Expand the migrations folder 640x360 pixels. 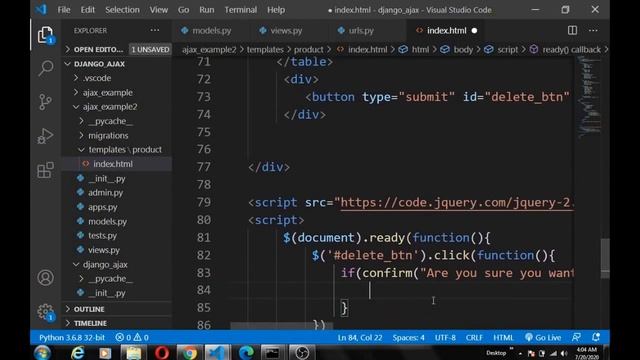point(108,136)
